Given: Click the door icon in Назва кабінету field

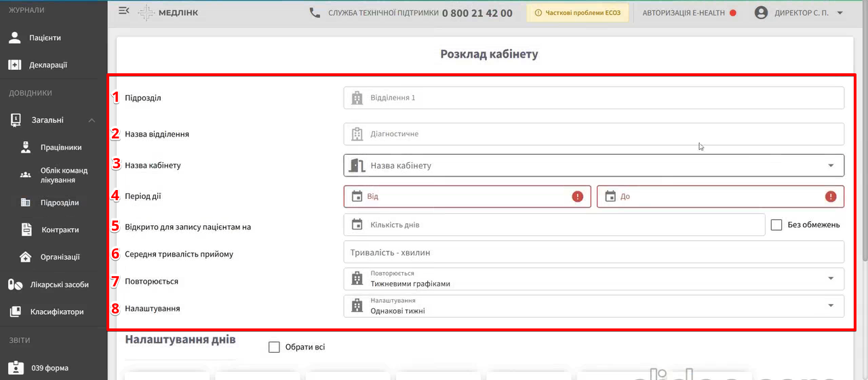Looking at the screenshot, I should click(357, 165).
